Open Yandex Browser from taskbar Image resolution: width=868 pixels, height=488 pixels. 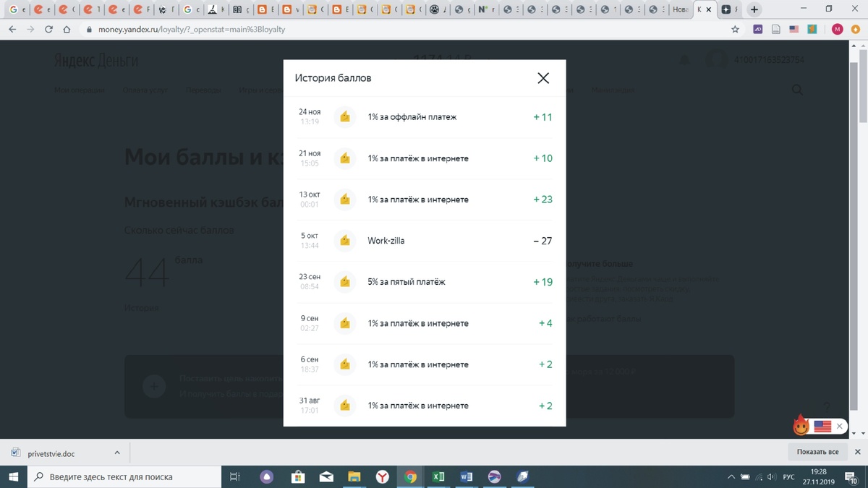pos(382,476)
